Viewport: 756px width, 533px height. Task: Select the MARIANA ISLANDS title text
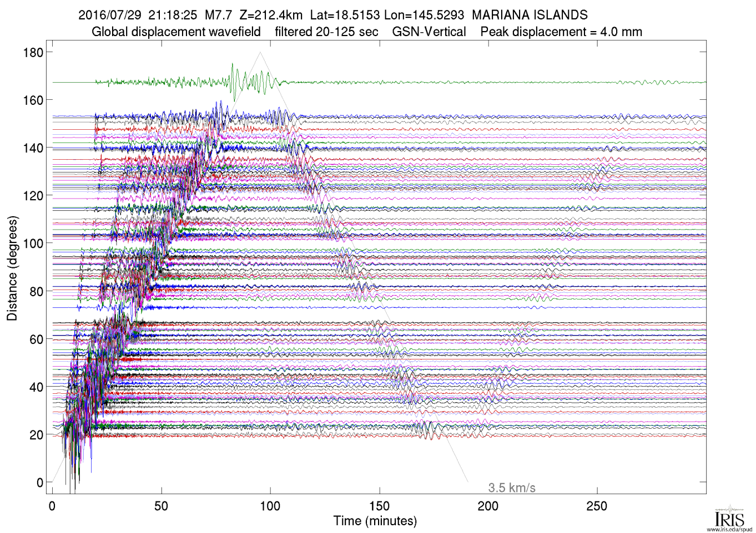[529, 15]
